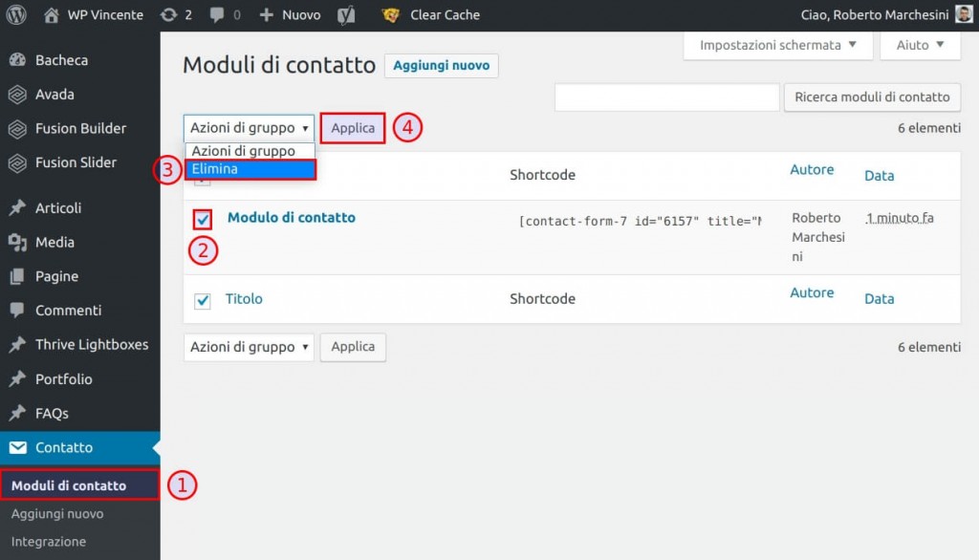Click the Fusion Builder sidebar icon
Screen dimensions: 979x560
(x=17, y=129)
